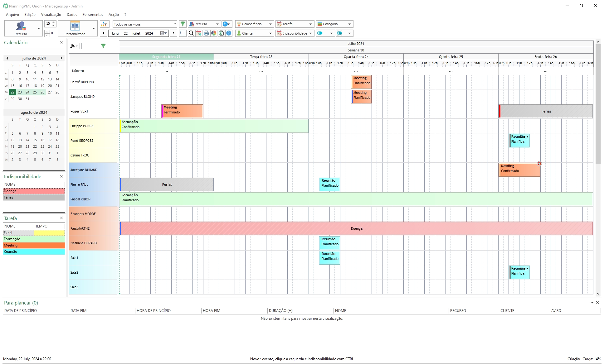Click the red alert icon on Jocelyne's Meeting
604x364 pixels.
539,164
